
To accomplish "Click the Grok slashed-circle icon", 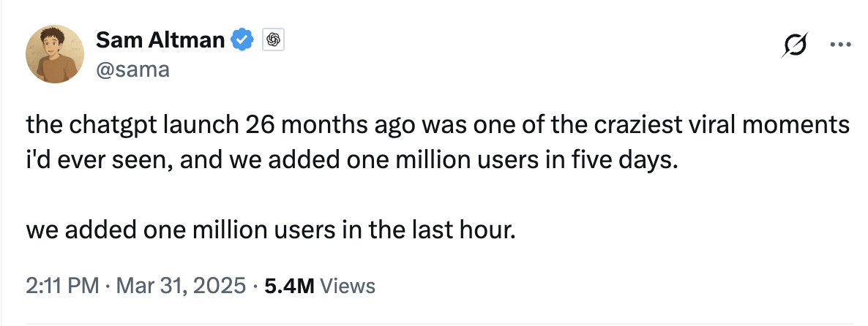I will 794,45.
